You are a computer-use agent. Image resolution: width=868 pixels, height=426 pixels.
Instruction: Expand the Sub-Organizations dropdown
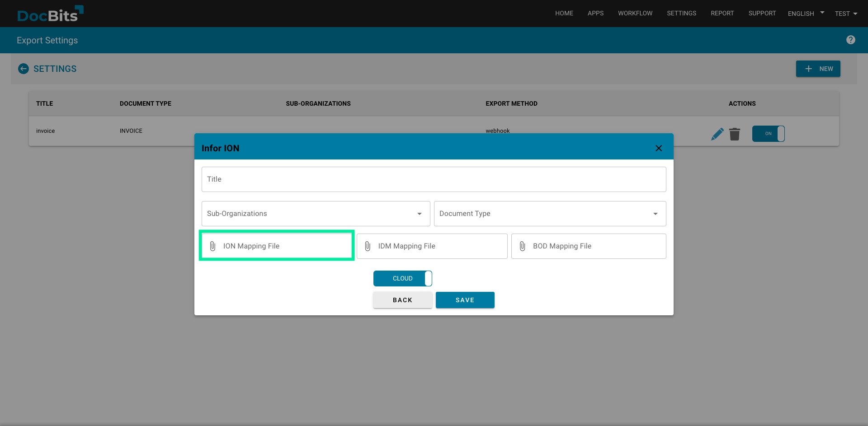[420, 214]
